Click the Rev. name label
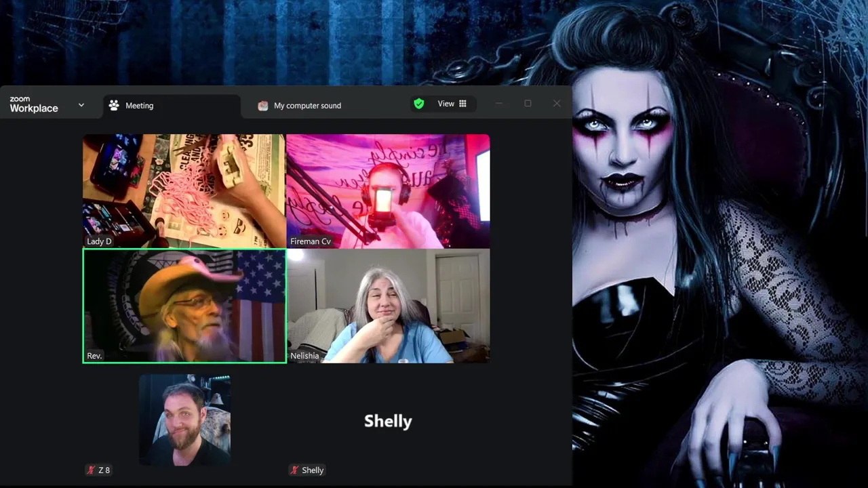The width and height of the screenshot is (868, 488). [x=94, y=356]
